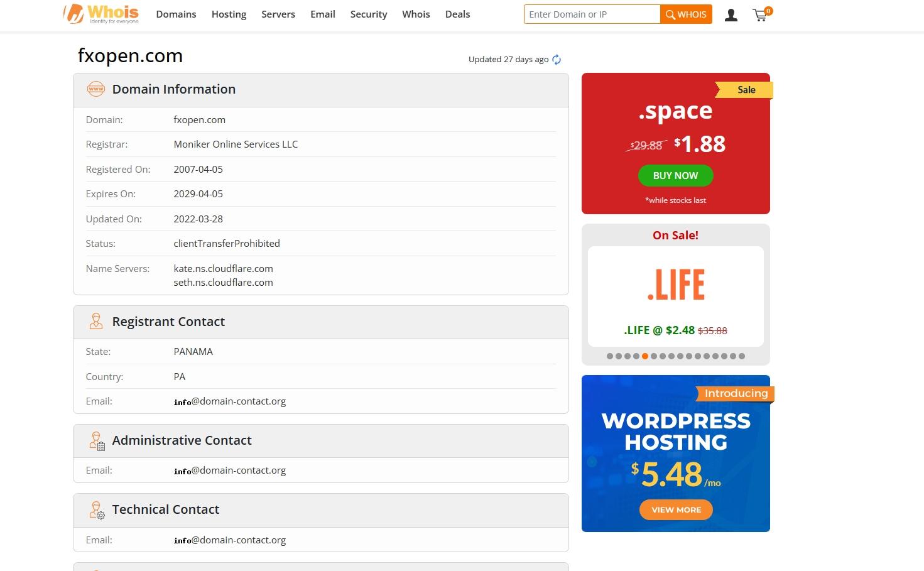Select name server kate.ns.cloudflare.com
This screenshot has width=924, height=571.
click(224, 269)
